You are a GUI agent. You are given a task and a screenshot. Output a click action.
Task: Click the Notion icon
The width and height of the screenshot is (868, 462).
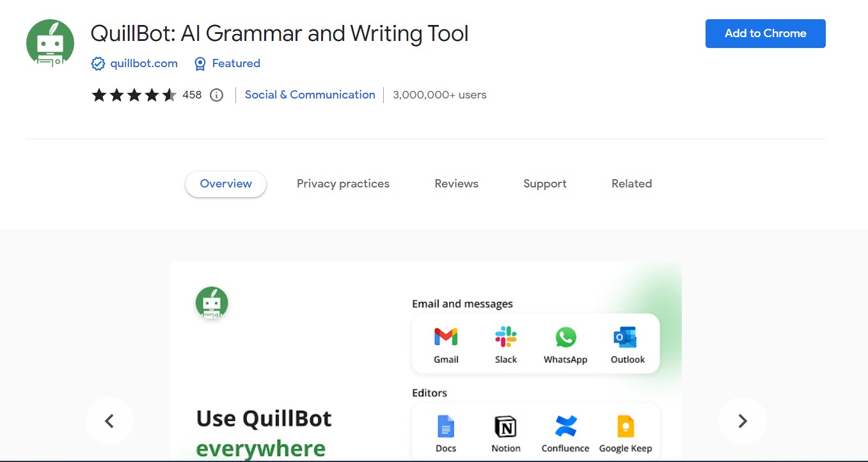(505, 426)
